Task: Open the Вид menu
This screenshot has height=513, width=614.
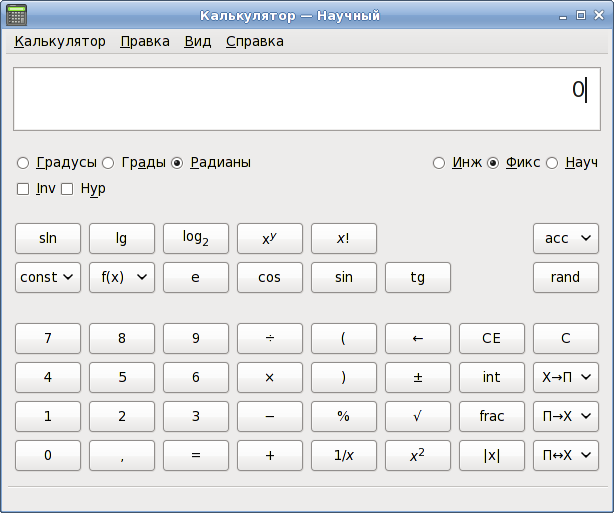Action: click(x=198, y=42)
